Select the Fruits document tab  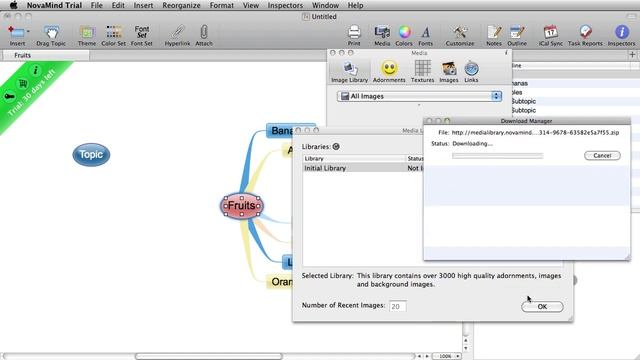45,56
